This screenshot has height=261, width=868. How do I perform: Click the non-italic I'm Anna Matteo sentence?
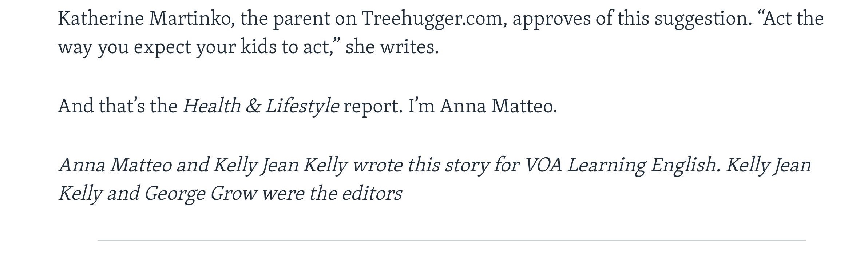click(482, 106)
